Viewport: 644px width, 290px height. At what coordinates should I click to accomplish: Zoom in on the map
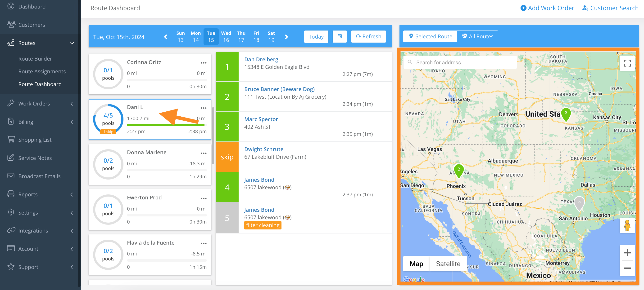627,253
